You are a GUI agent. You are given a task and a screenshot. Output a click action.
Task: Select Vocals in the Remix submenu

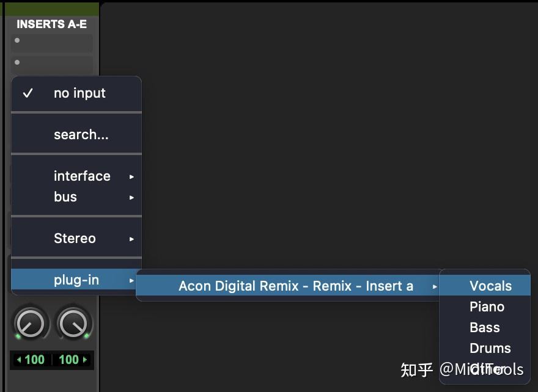(x=491, y=286)
